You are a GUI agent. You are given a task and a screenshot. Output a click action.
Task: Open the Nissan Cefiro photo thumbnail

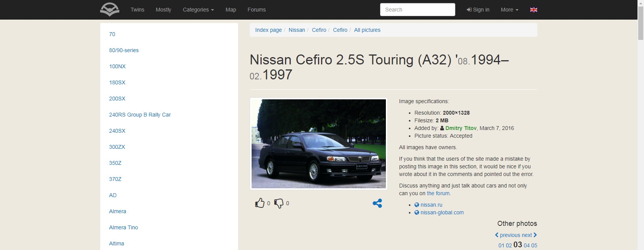(x=319, y=144)
